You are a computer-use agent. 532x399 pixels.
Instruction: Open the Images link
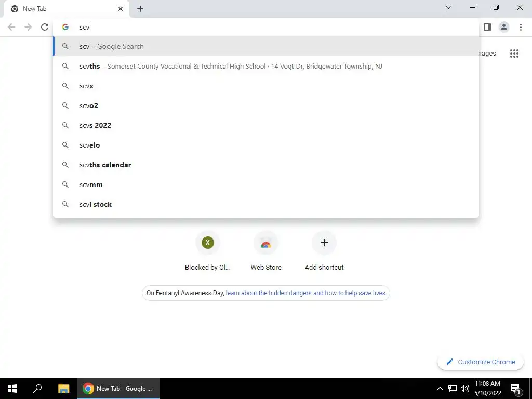click(487, 54)
